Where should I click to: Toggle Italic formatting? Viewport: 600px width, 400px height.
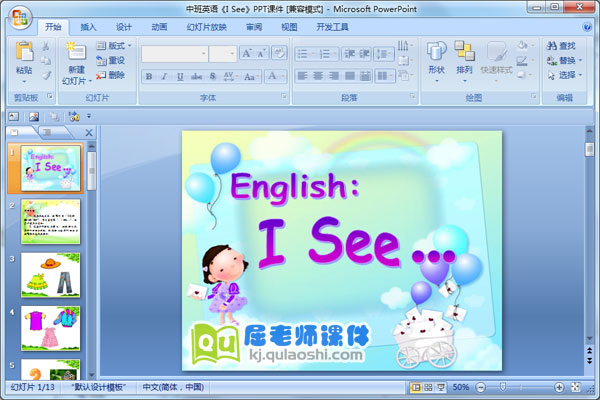tap(164, 77)
